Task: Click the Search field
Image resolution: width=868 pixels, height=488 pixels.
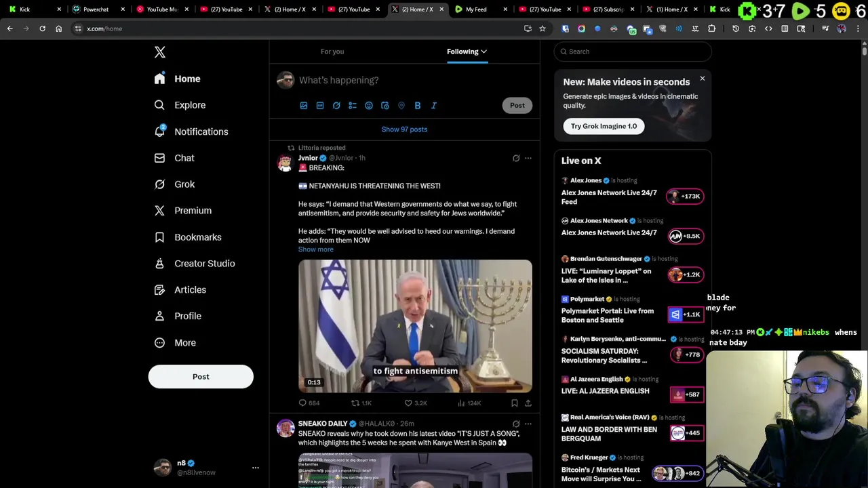Action: (x=633, y=52)
